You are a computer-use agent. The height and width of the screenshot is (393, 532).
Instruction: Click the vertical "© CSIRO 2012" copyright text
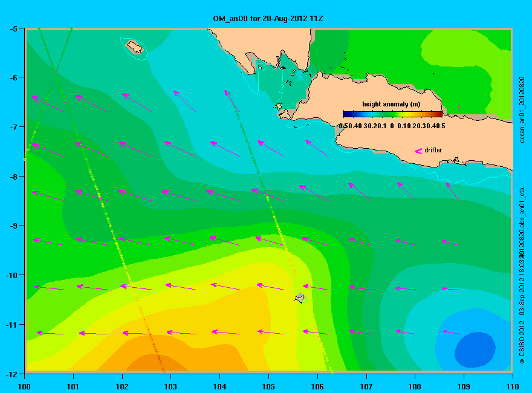tap(522, 342)
